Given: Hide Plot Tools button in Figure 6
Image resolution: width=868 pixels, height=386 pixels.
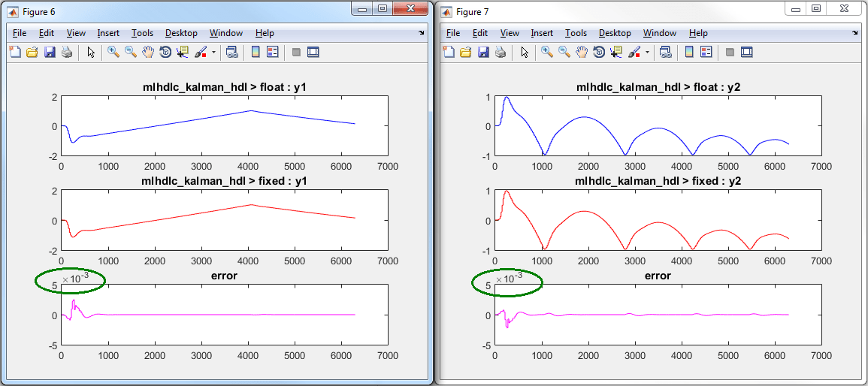Looking at the screenshot, I should [x=296, y=52].
